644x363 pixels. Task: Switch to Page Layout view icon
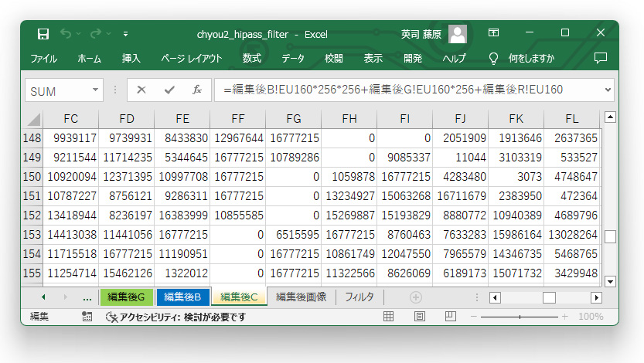[x=420, y=316]
